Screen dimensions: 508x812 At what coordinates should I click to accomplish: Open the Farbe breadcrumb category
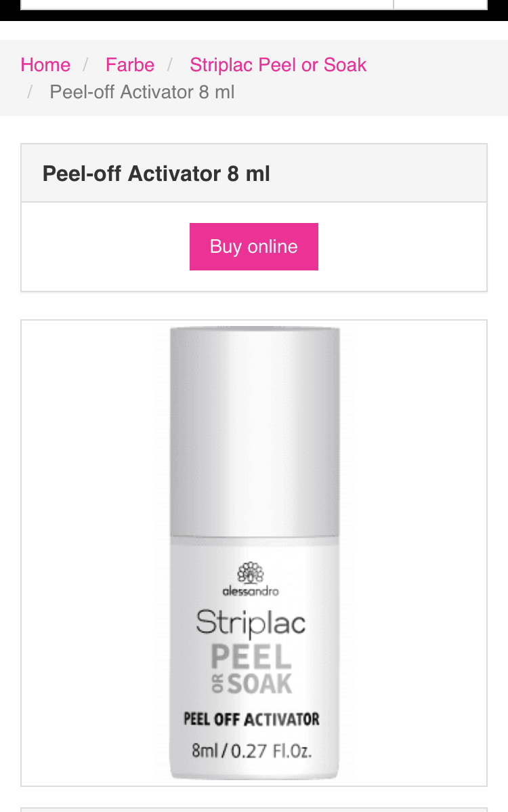130,65
